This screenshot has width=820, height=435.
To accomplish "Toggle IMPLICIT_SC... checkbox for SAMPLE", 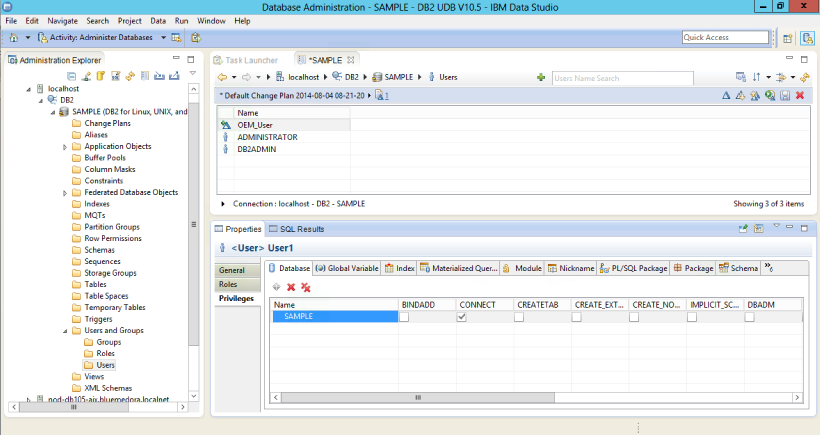I will pyautogui.click(x=692, y=317).
